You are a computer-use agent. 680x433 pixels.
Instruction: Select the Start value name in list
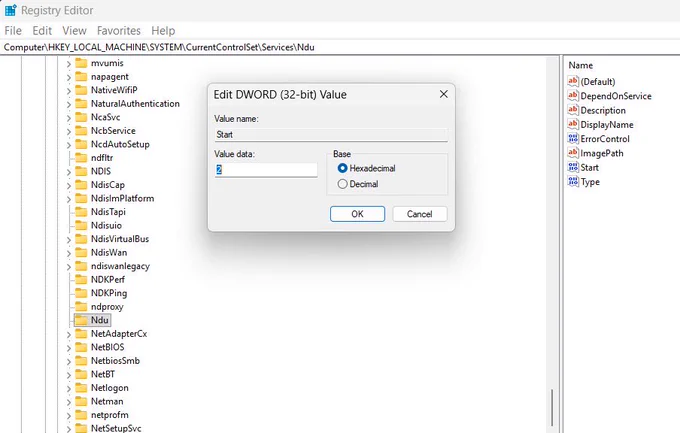coord(589,167)
